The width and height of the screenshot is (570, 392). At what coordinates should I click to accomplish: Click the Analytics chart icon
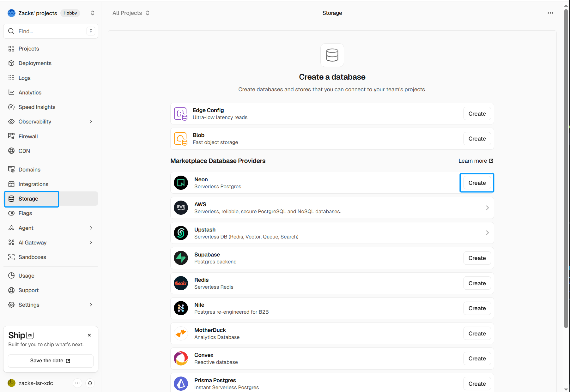click(x=11, y=92)
